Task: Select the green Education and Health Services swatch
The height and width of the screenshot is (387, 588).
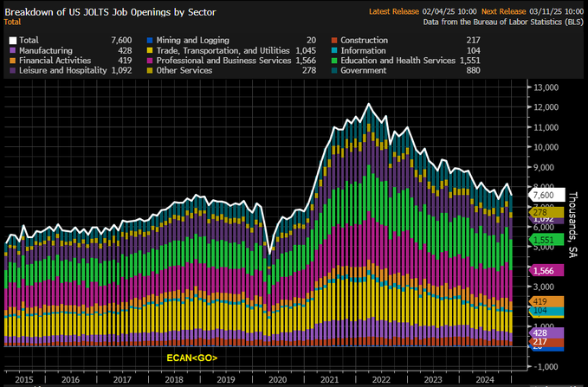Action: coord(334,62)
